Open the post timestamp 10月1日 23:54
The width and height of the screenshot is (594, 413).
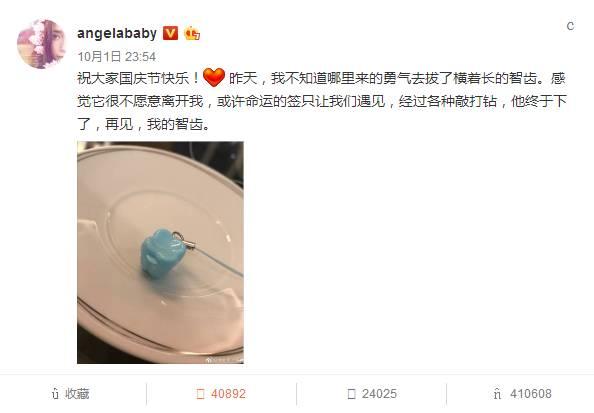(117, 57)
